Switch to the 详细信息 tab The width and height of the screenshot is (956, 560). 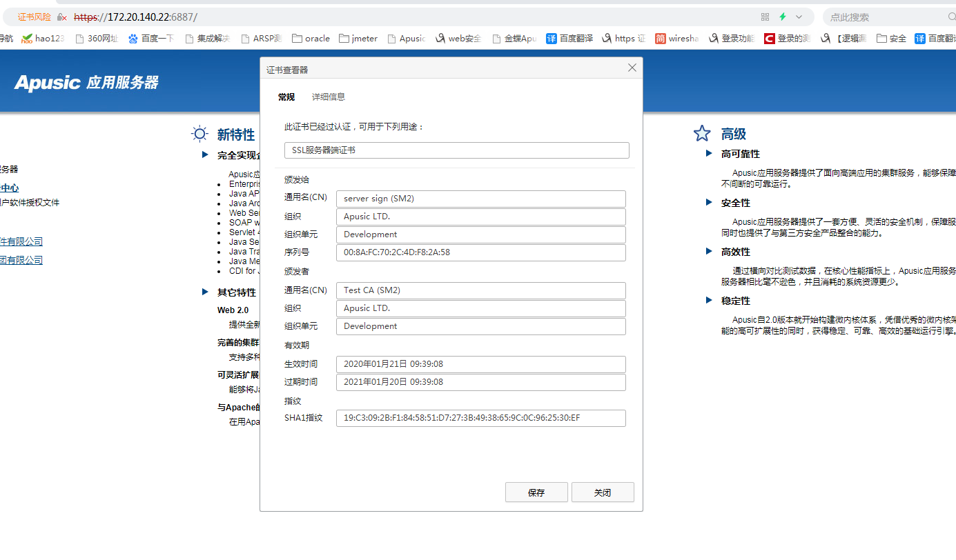point(329,97)
